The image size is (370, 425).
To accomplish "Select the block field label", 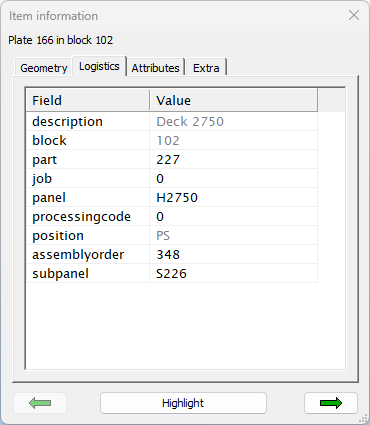I will click(x=49, y=140).
